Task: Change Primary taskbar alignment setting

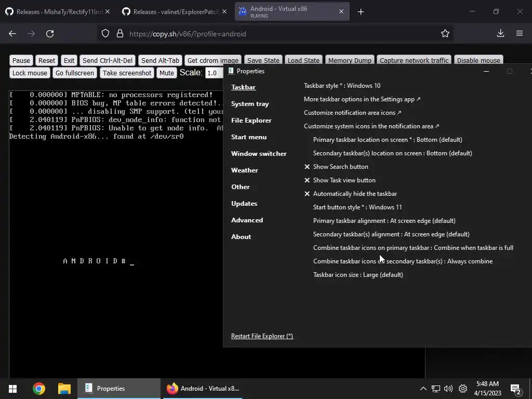Action: (384, 220)
